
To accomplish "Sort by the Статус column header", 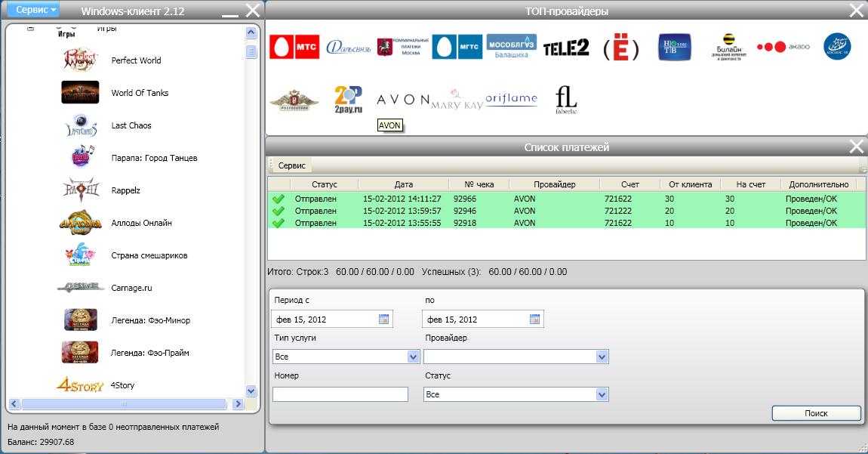I will 324,184.
